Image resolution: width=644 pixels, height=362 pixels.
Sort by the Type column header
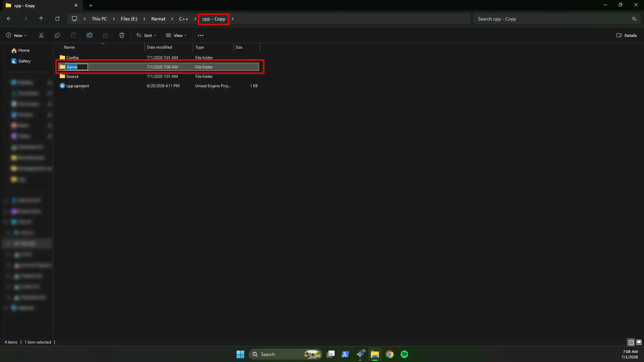coord(213,47)
